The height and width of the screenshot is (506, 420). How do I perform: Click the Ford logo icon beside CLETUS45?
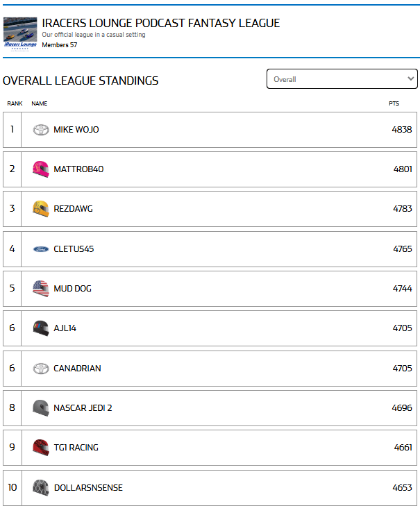click(41, 249)
